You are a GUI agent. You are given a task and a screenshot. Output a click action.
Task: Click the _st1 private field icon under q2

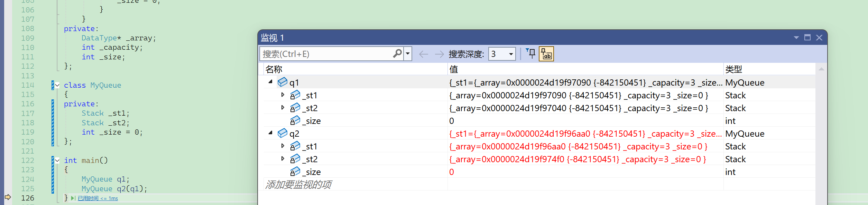pos(295,146)
